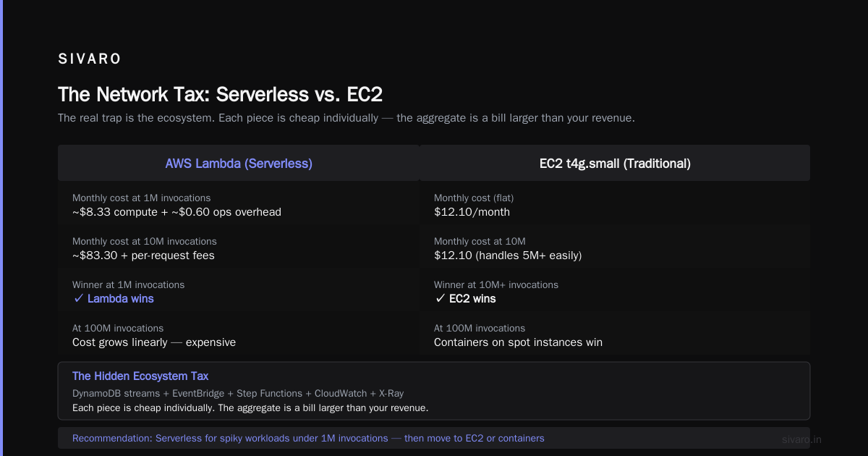Click Cost grows linearly — expensive text
The image size is (868, 456).
click(154, 342)
